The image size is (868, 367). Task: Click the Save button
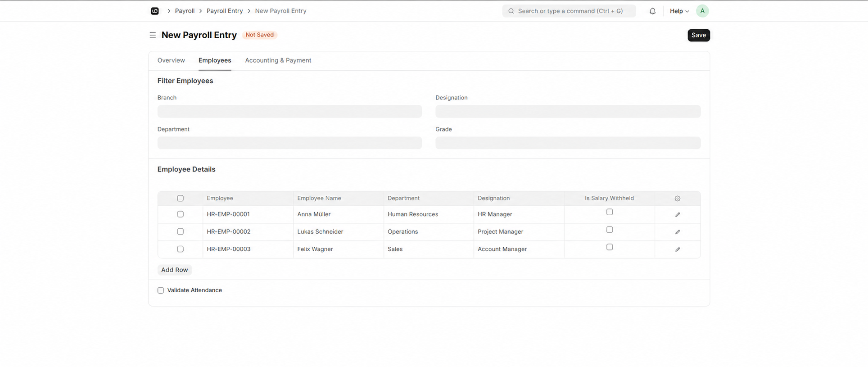tap(699, 35)
